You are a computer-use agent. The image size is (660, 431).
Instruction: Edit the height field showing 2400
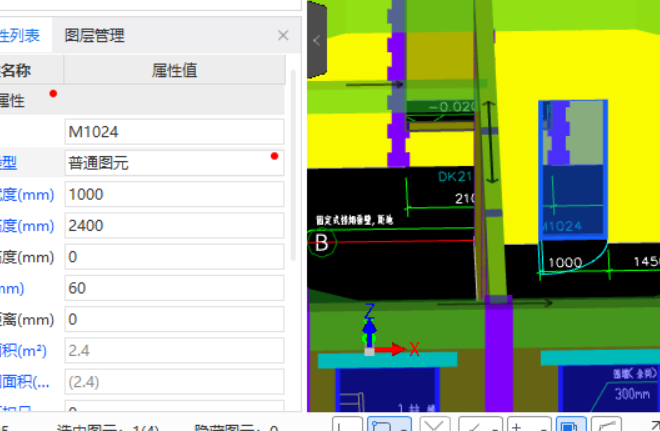(x=174, y=226)
